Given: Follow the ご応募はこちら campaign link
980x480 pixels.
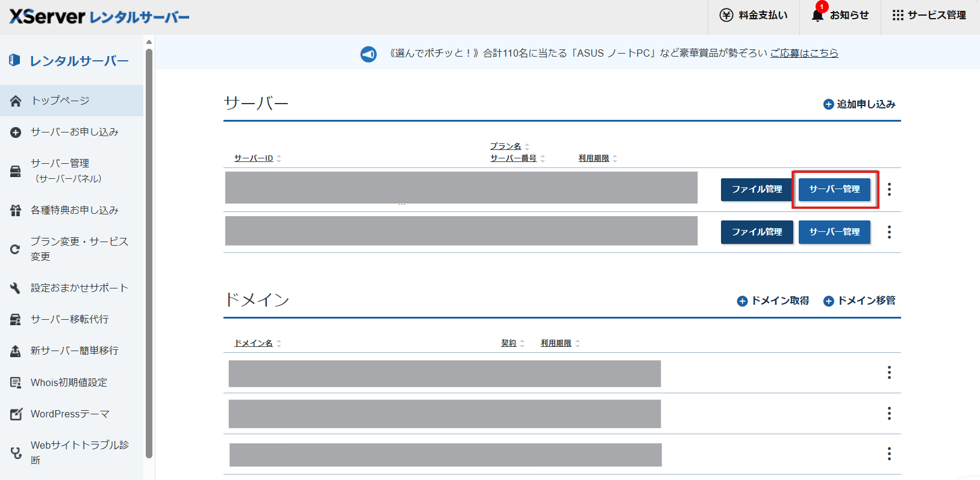Looking at the screenshot, I should pos(804,53).
